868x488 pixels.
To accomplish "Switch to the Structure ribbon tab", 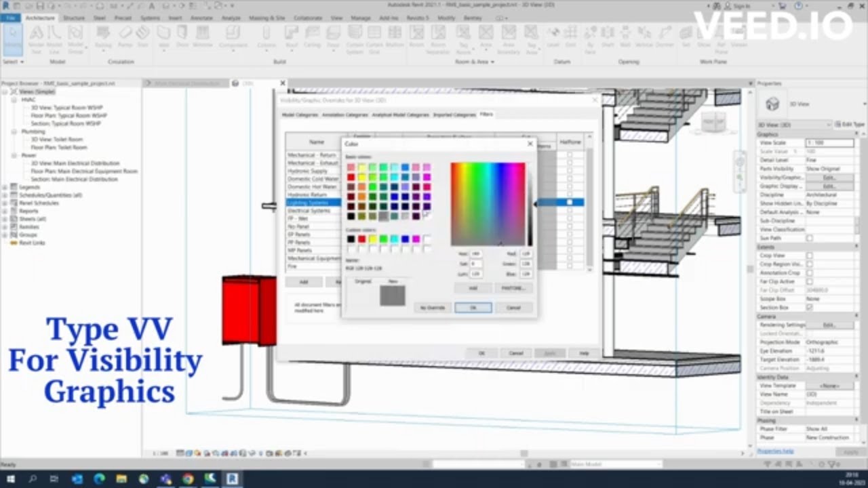I will [x=74, y=18].
